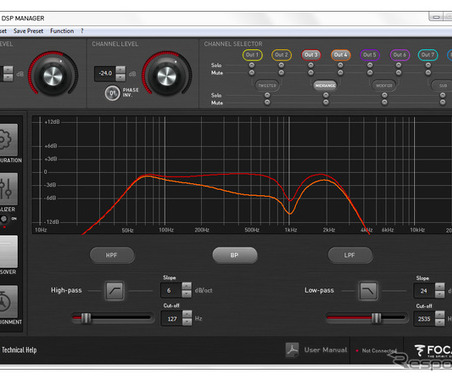The height and width of the screenshot is (380, 452).
Task: Open the Technical Help link
Action: pos(19,350)
